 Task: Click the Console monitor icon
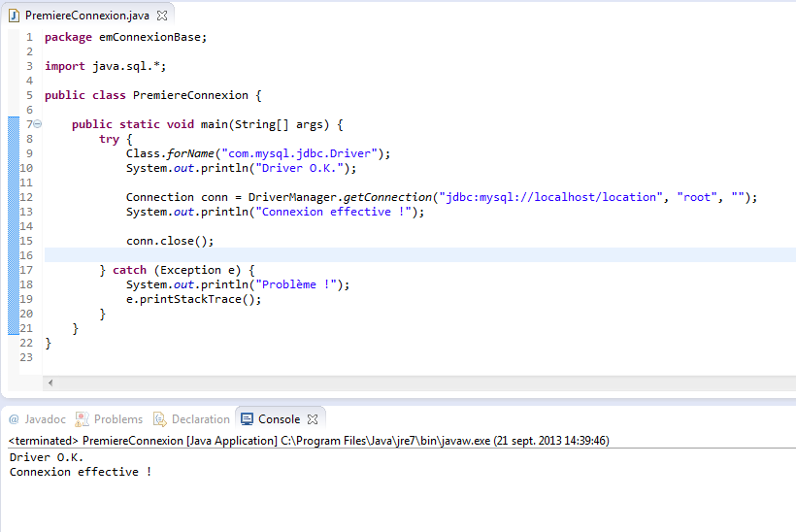tap(247, 419)
